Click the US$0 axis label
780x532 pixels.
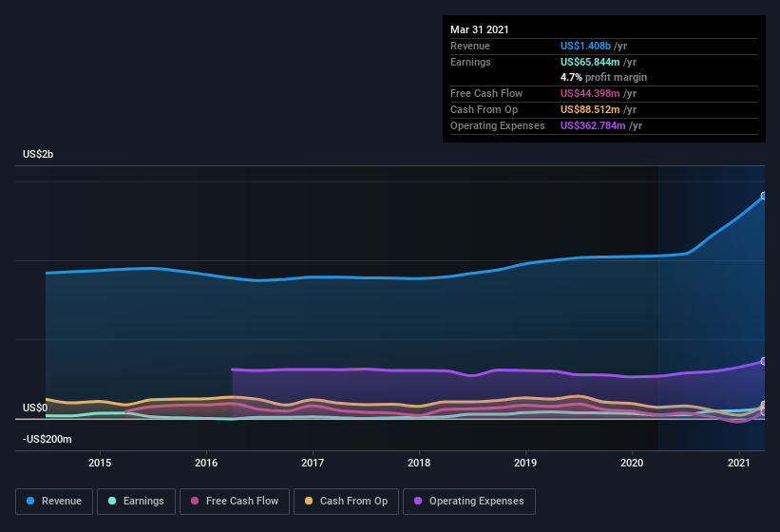35,408
